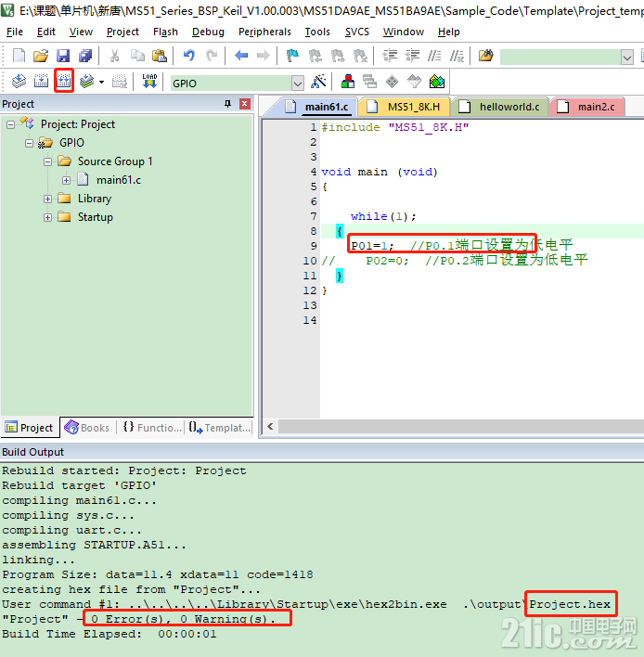Open Find in Files icon
Screen dimensions: 644x657
[x=486, y=56]
